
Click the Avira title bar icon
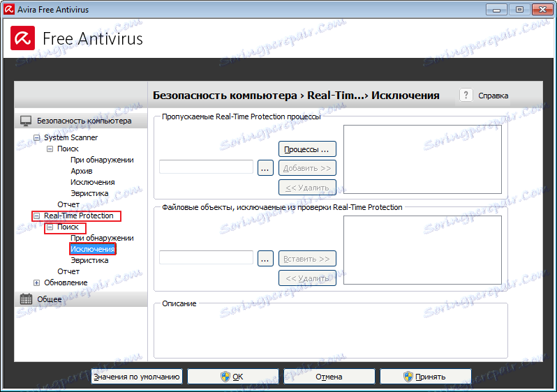tap(9, 9)
